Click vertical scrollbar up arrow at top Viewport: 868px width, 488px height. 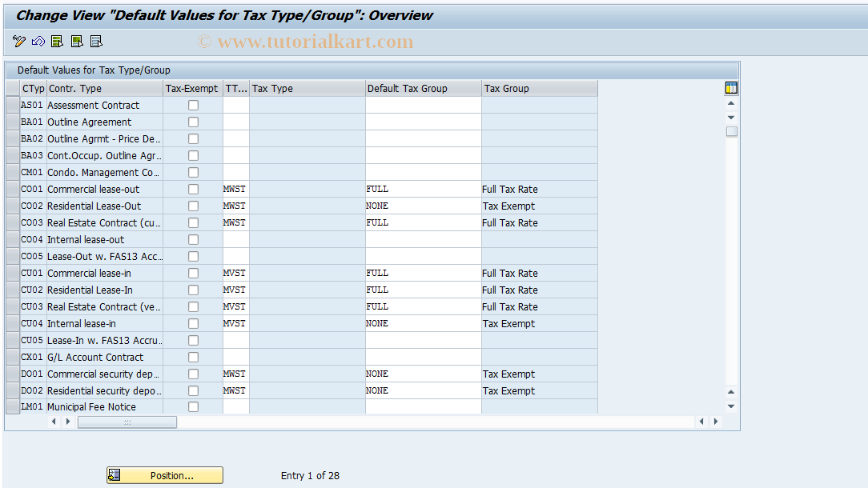731,103
